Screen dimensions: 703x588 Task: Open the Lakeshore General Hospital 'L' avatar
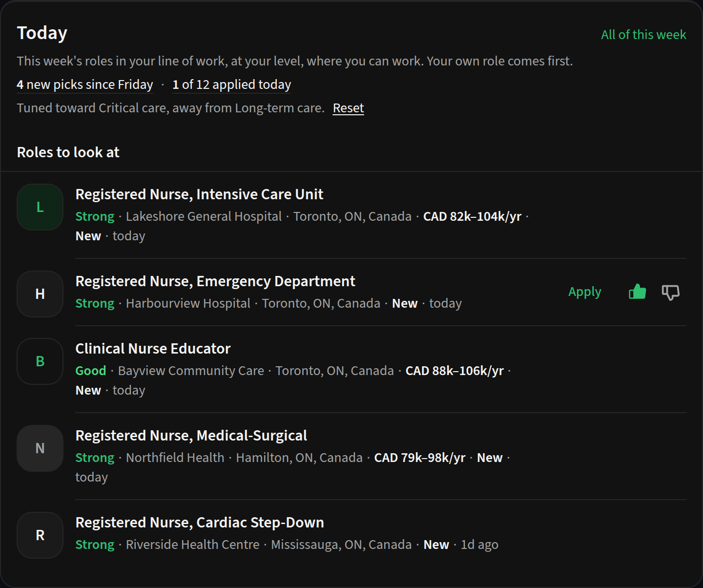(x=40, y=207)
